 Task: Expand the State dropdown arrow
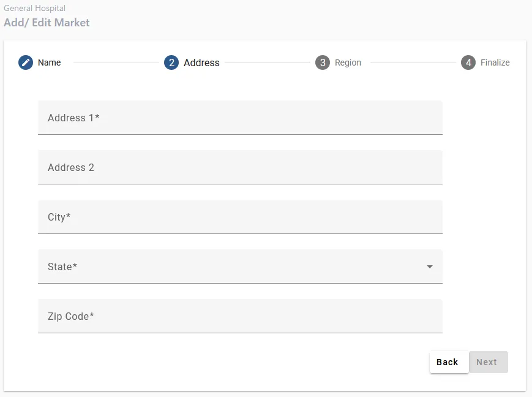tap(430, 267)
